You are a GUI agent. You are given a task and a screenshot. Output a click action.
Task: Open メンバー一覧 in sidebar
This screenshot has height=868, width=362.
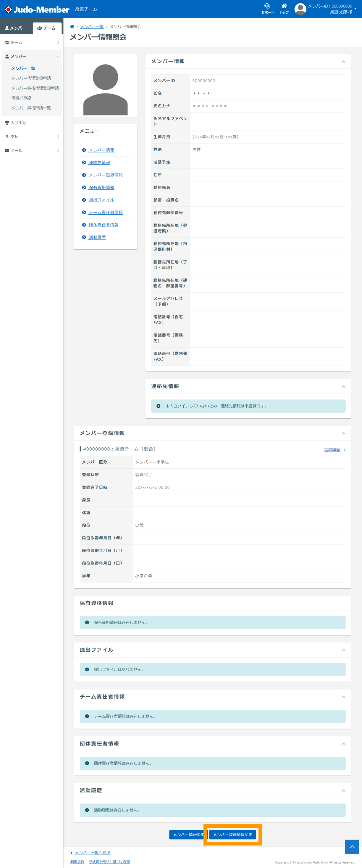(x=23, y=68)
